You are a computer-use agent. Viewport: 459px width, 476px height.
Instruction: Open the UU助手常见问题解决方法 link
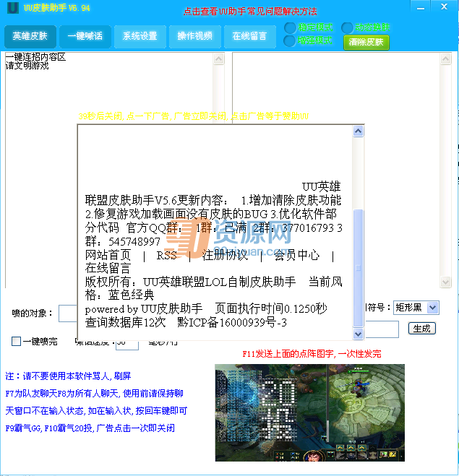tap(250, 12)
